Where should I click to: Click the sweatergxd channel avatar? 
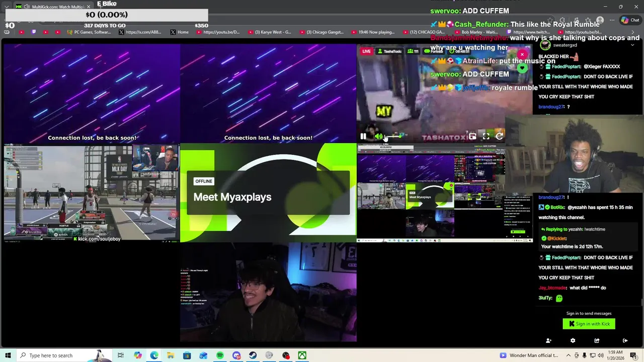[545, 45]
